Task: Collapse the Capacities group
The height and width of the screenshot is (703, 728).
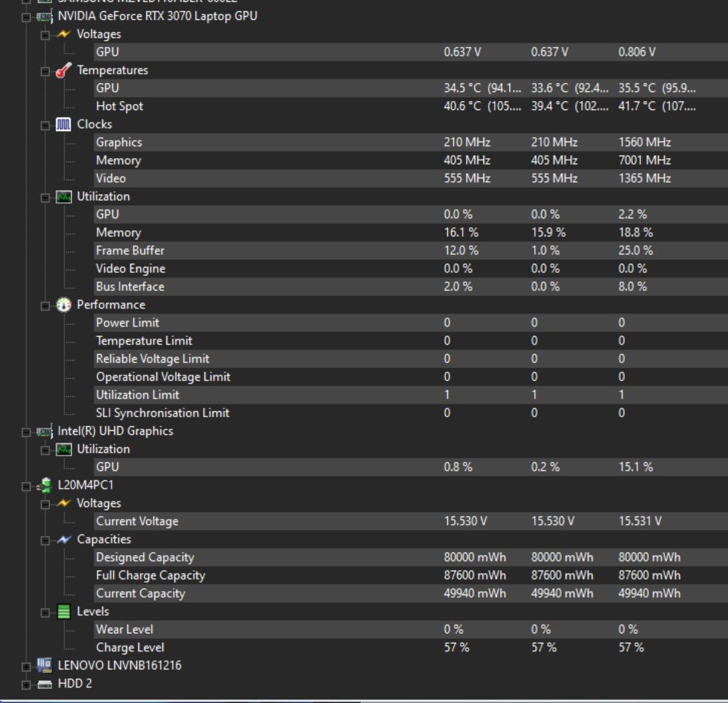Action: coord(45,540)
